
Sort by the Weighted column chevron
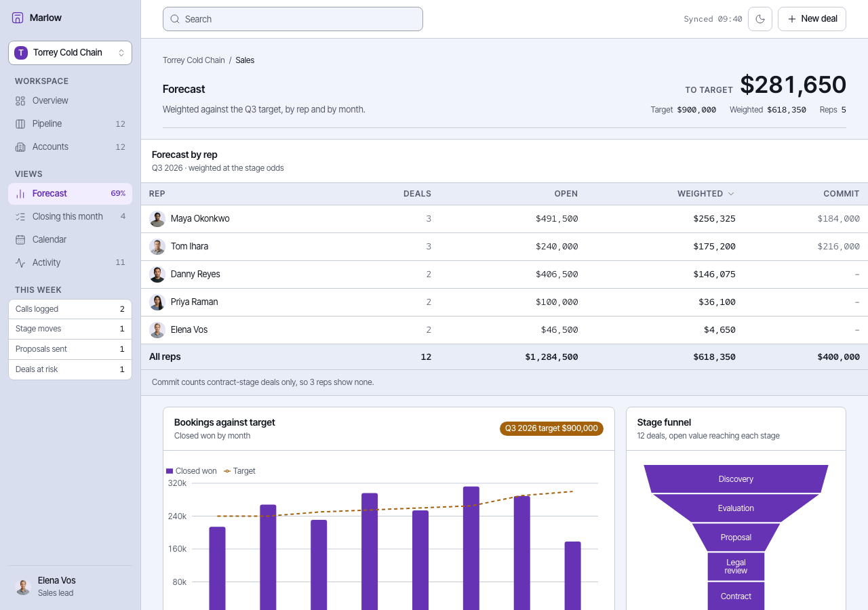coord(731,194)
